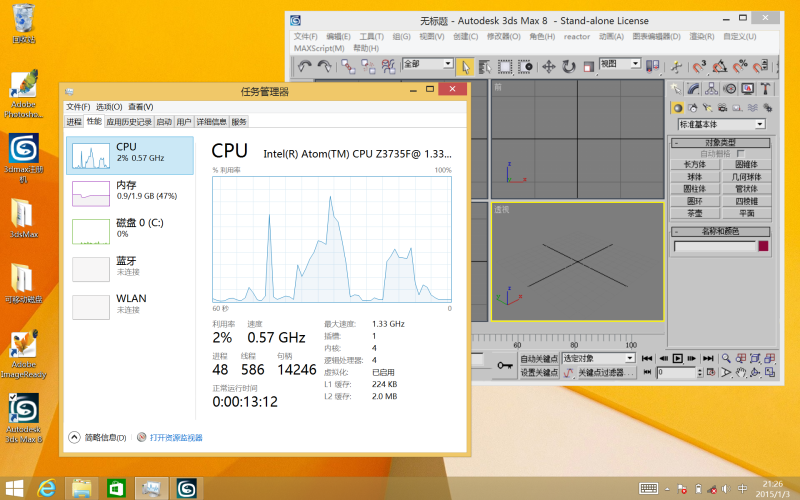Click the object color swatch
The height and width of the screenshot is (500, 800).
(763, 246)
